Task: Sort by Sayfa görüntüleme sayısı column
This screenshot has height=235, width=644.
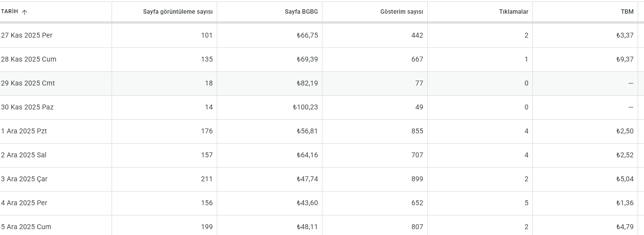Action: point(178,12)
